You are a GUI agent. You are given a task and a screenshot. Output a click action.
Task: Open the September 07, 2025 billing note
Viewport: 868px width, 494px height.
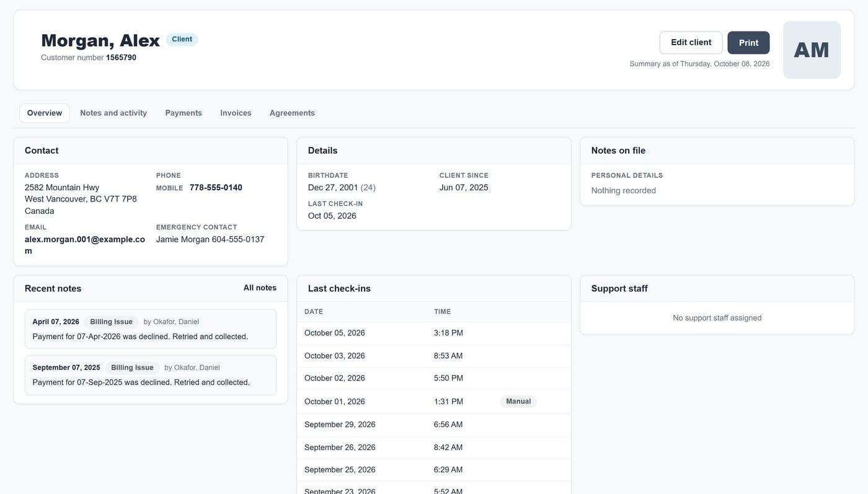pos(151,375)
